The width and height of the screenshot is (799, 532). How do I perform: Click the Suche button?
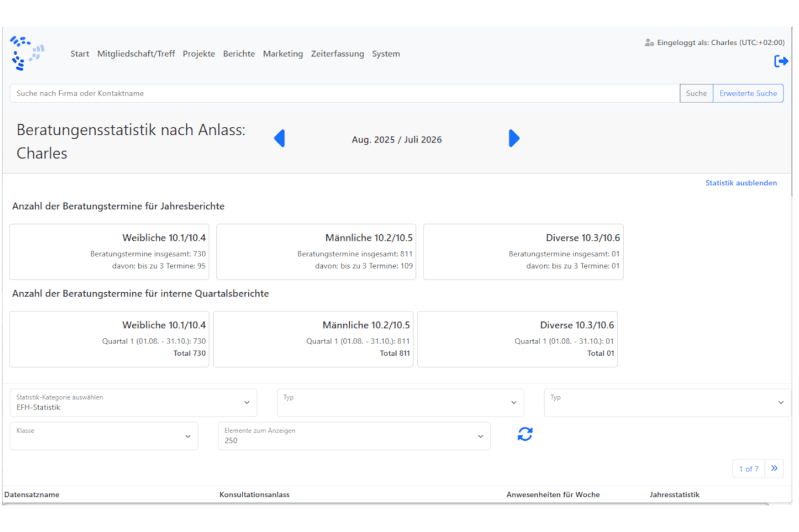696,94
